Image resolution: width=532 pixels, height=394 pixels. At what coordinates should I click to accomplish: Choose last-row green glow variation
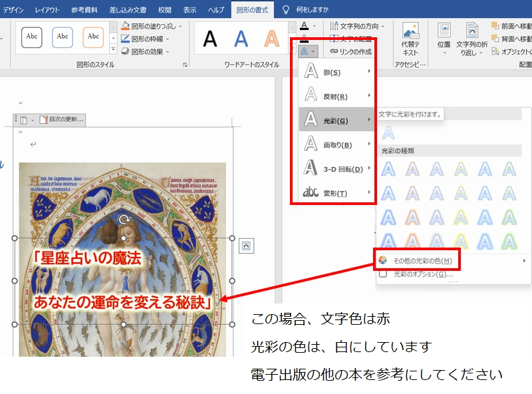pyautogui.click(x=509, y=241)
